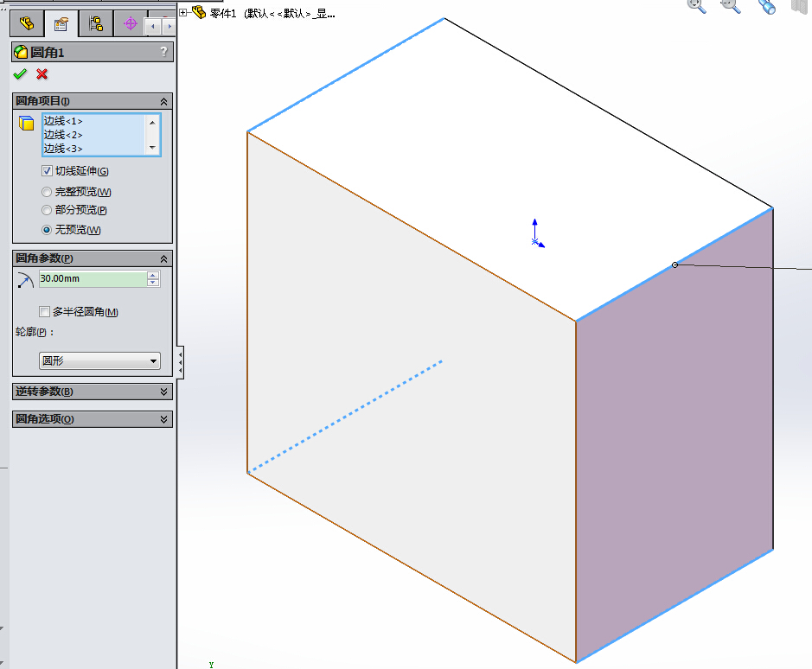
Task: Click the edge list scroll-up arrow
Action: click(x=152, y=122)
